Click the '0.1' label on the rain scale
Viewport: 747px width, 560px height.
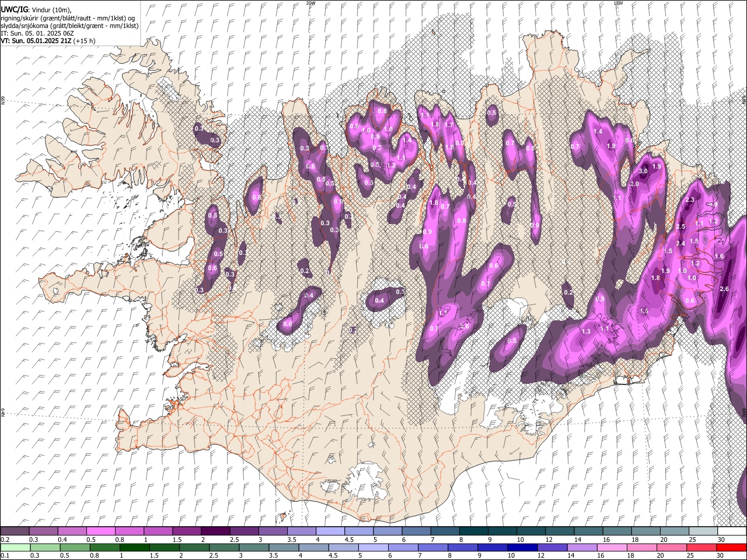point(4,556)
